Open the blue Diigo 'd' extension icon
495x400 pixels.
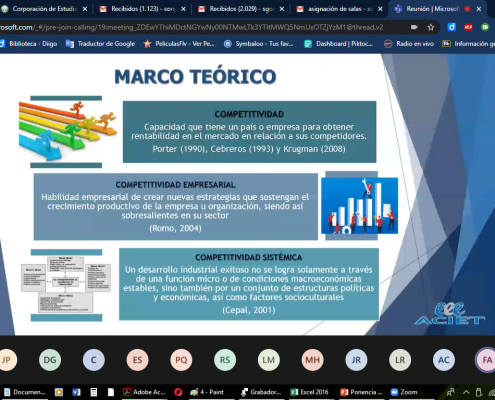[x=452, y=27]
